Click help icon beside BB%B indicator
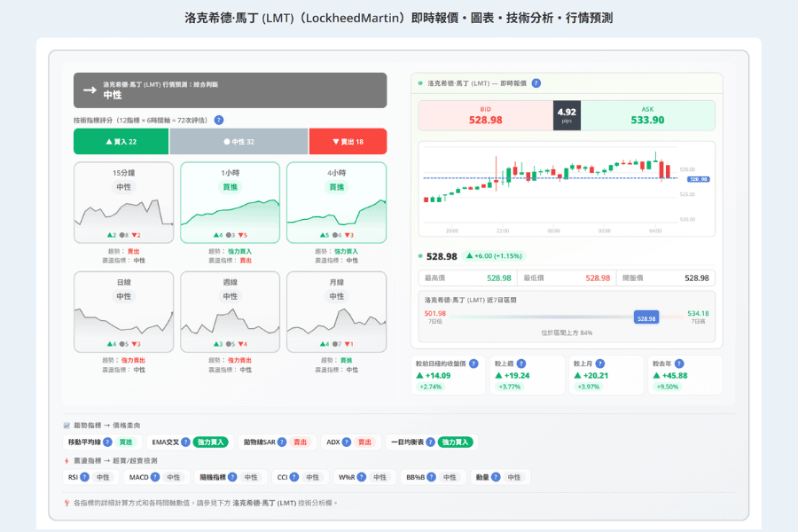 (x=431, y=477)
